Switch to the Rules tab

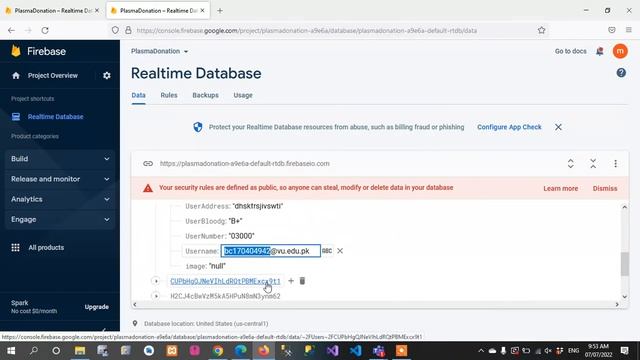pos(169,95)
